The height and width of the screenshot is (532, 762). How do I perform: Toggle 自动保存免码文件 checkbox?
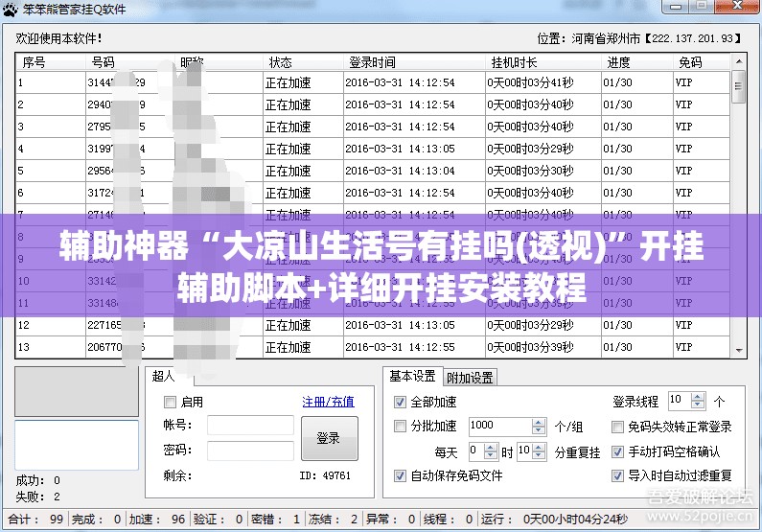(400, 475)
